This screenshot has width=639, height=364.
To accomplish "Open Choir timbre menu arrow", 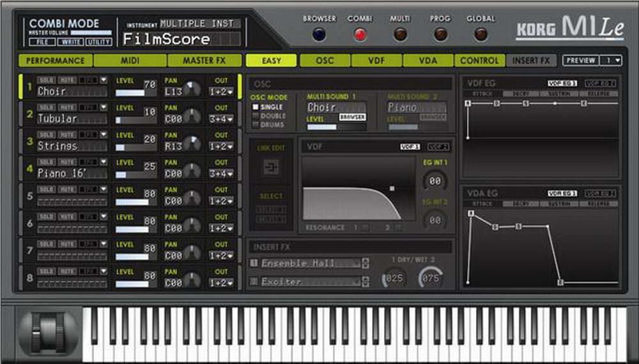I will 104,80.
